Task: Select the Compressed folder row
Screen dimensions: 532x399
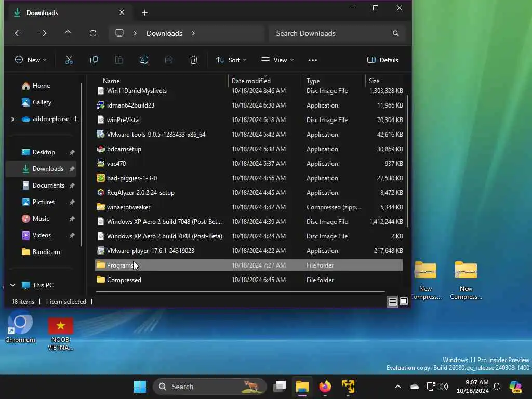Action: pos(249,280)
